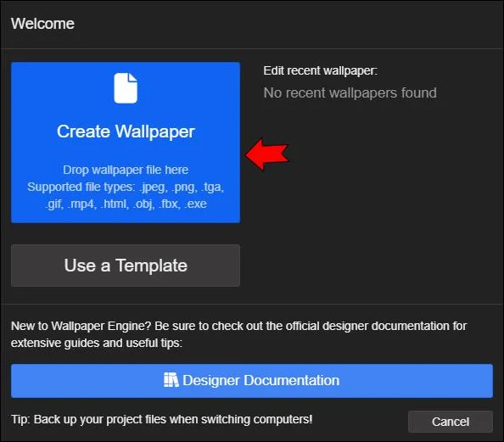Click the word 'Template' on the gray button
Viewport: 504px width, 442px height.
[151, 266]
